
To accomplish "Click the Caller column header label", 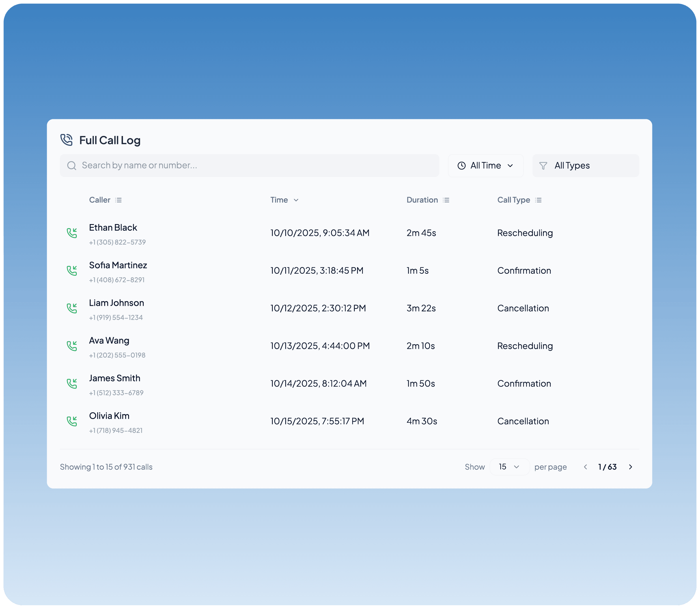I will (100, 200).
